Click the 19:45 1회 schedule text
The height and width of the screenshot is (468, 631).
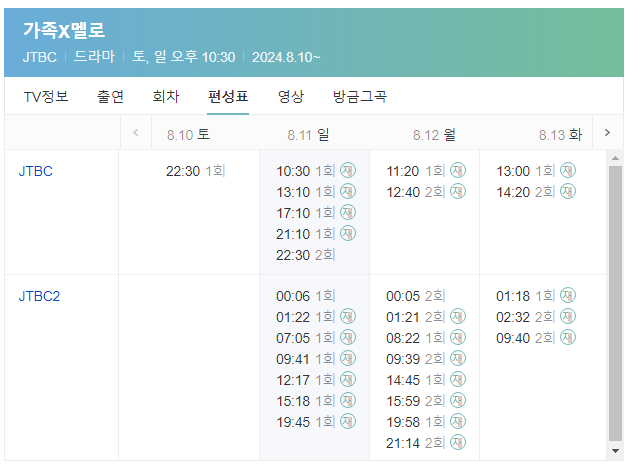[305, 422]
